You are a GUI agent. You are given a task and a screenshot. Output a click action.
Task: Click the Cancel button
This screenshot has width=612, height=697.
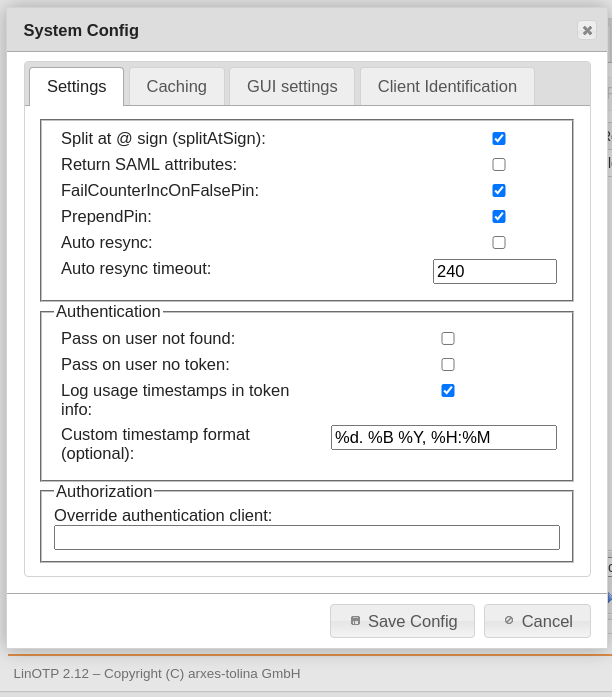coord(537,621)
